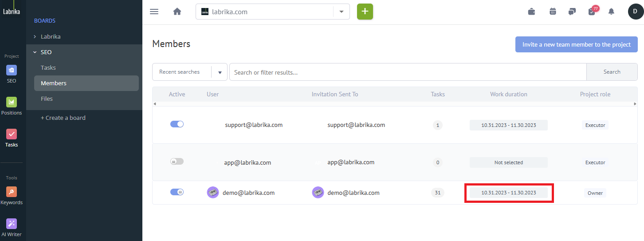This screenshot has width=644, height=241.
Task: Collapse the SEO board in the tree
Action: click(x=35, y=52)
